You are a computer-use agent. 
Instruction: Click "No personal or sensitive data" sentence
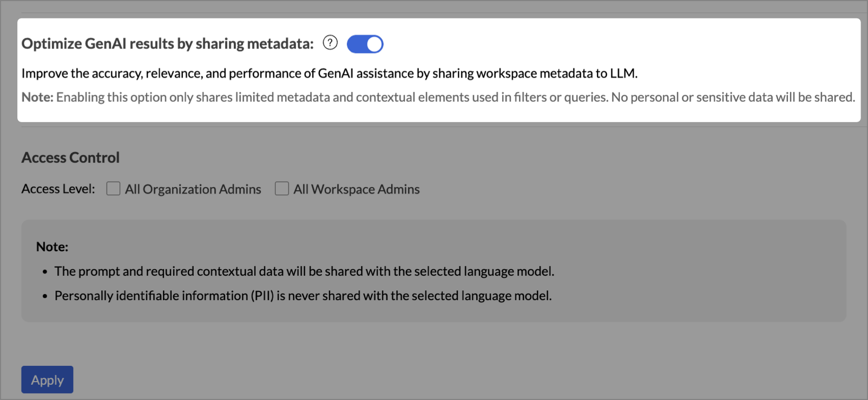pos(733,97)
